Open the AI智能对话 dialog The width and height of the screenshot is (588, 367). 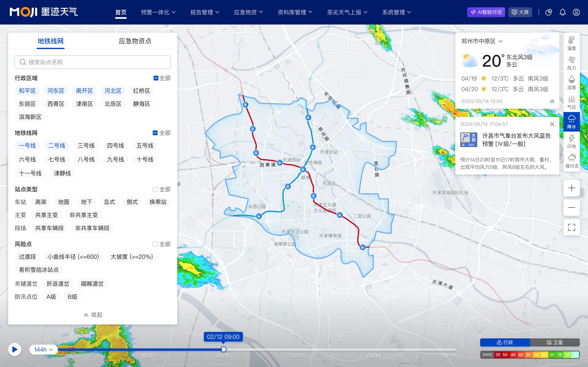(486, 12)
